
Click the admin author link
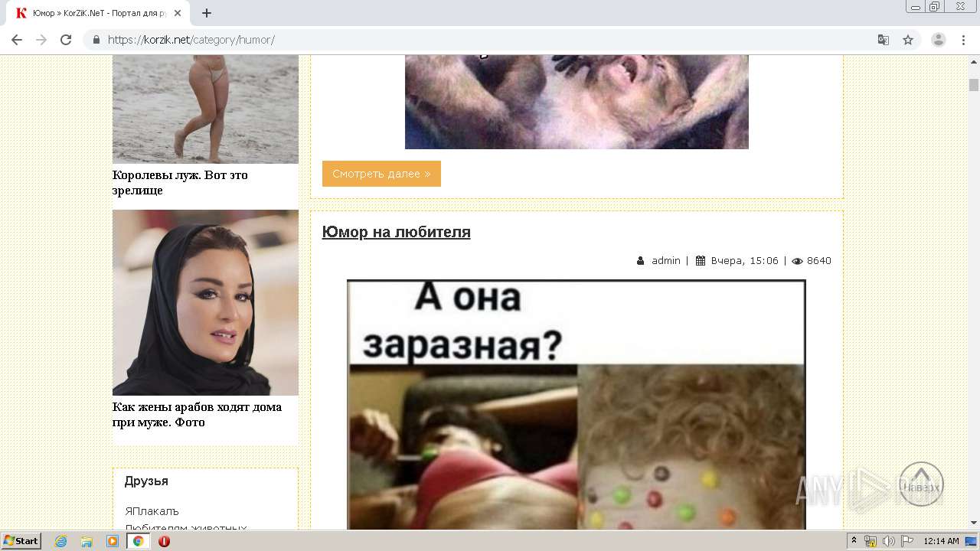coord(666,261)
